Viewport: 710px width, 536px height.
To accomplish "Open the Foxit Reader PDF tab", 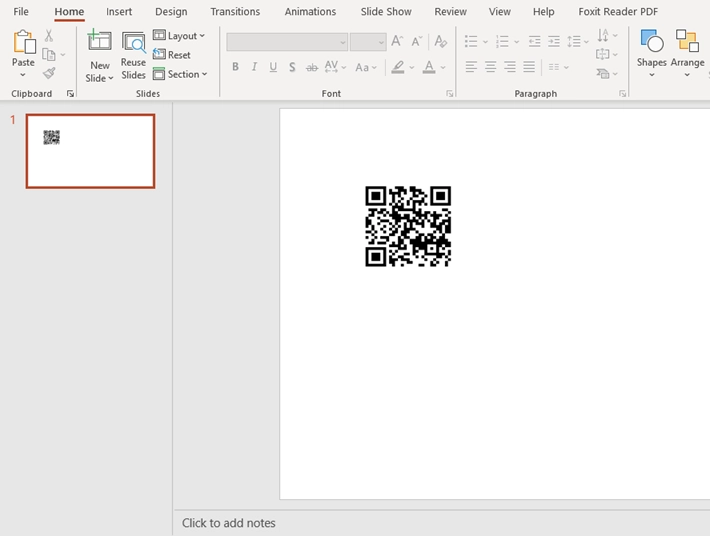I will (x=618, y=12).
